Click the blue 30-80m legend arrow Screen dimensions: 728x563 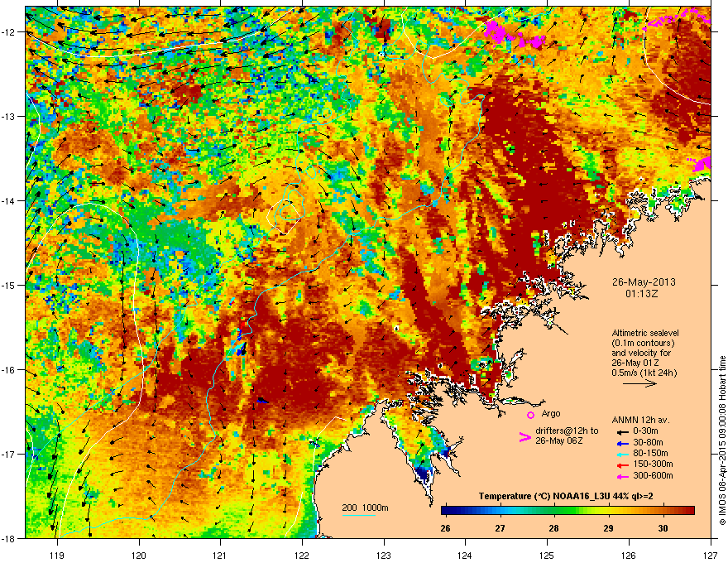point(622,443)
